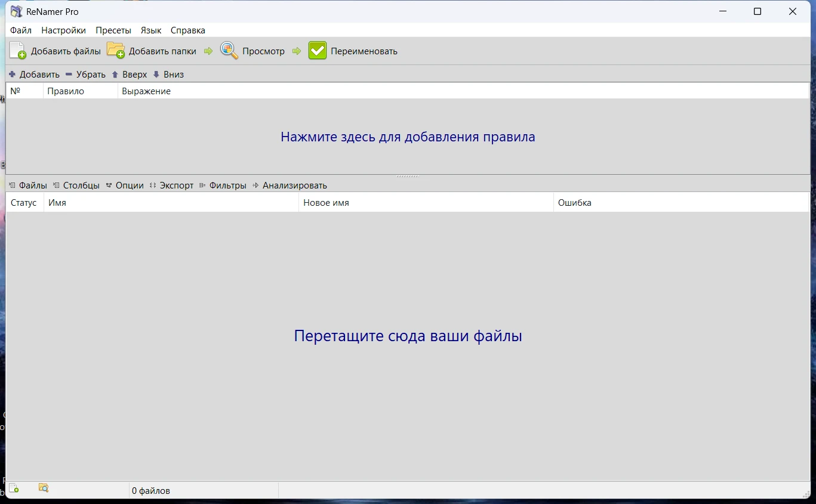The image size is (816, 504).
Task: Open the Настройки menu
Action: (63, 30)
